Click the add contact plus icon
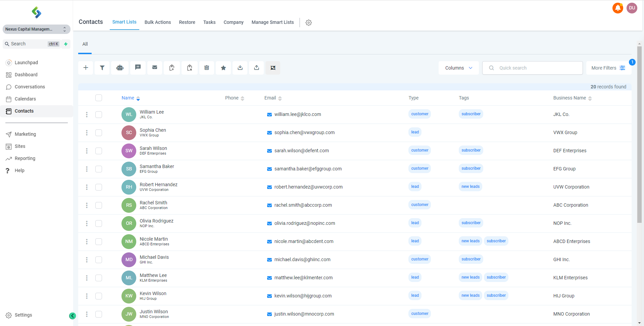The image size is (644, 326). (x=86, y=68)
